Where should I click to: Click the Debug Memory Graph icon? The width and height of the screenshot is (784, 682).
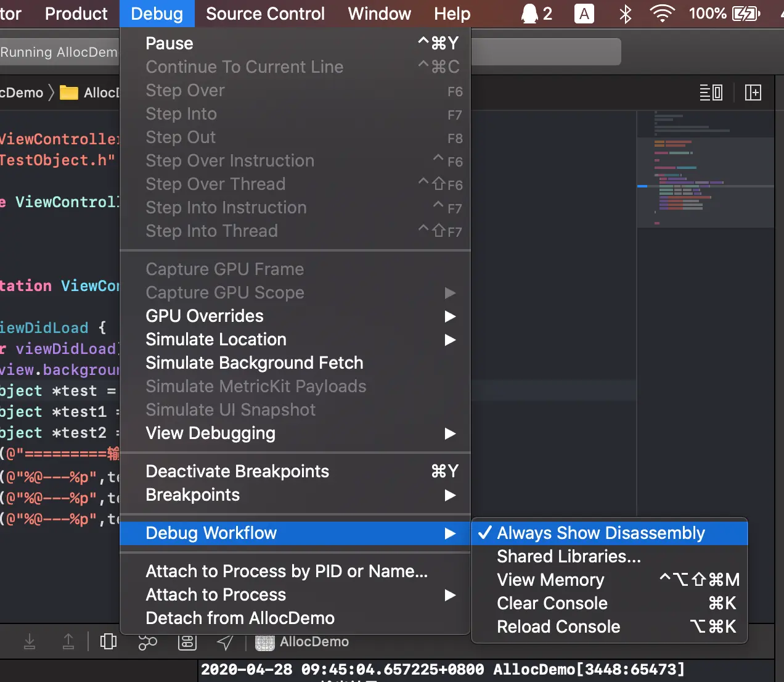click(x=148, y=642)
